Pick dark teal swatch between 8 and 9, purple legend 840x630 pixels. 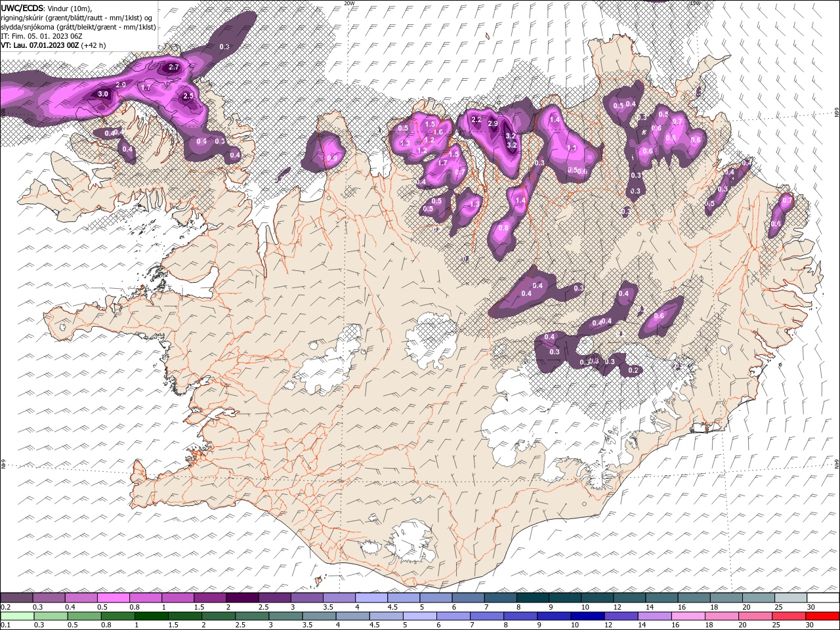(533, 598)
